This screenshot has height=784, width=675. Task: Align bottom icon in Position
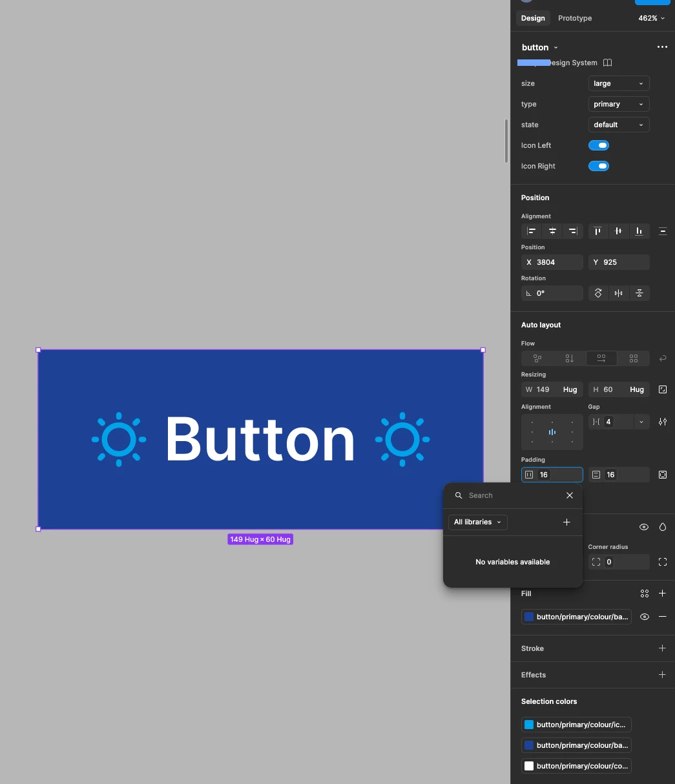tap(639, 231)
